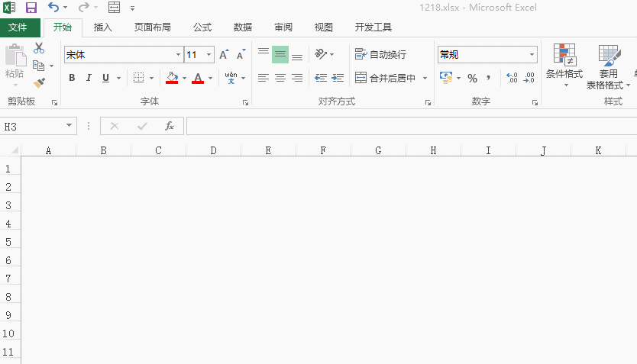Click the 文件 File button
Image resolution: width=637 pixels, height=364 pixels.
(x=18, y=27)
